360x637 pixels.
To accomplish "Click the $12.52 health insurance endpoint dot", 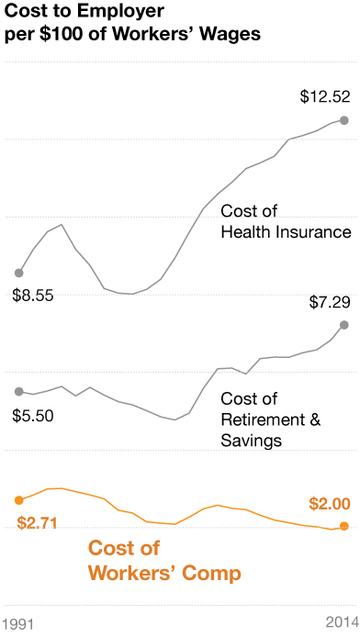I will click(x=344, y=120).
